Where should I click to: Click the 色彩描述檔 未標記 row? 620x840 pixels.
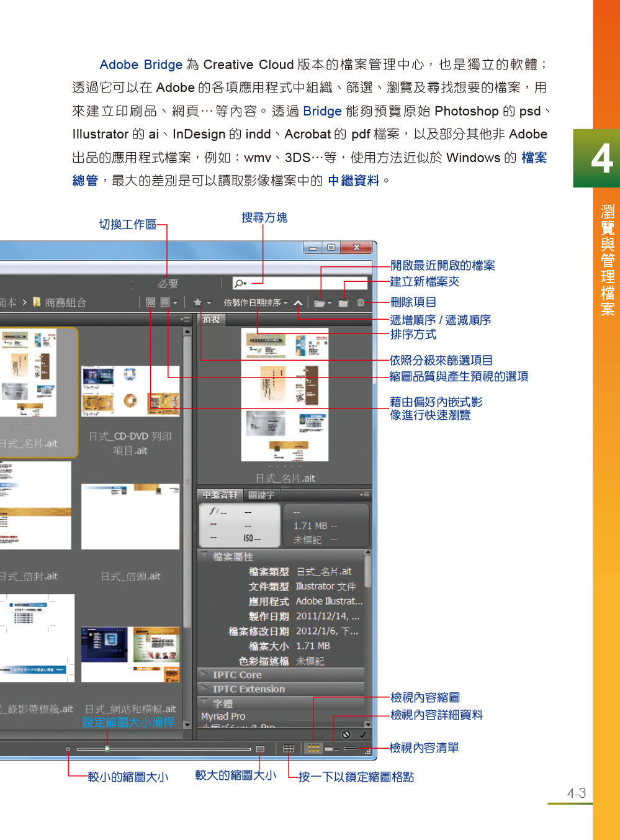tap(281, 661)
